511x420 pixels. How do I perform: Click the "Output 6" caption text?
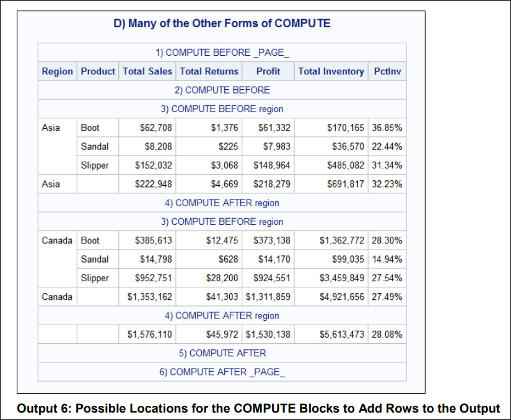[258, 408]
